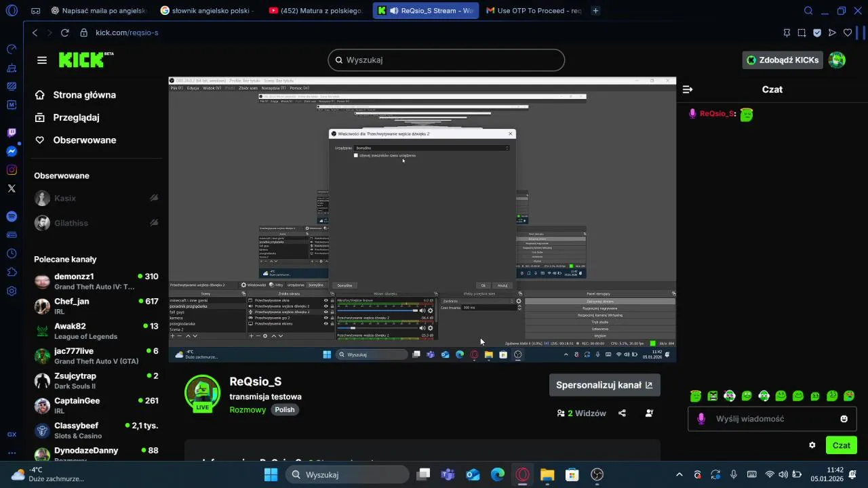Open the Kick hamburger sidebar menu
The height and width of the screenshot is (488, 868).
tap(42, 60)
